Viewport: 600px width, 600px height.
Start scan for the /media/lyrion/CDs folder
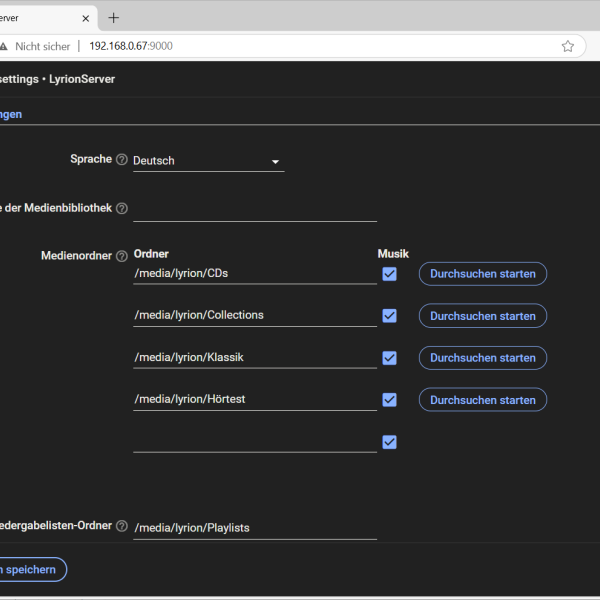(x=483, y=274)
